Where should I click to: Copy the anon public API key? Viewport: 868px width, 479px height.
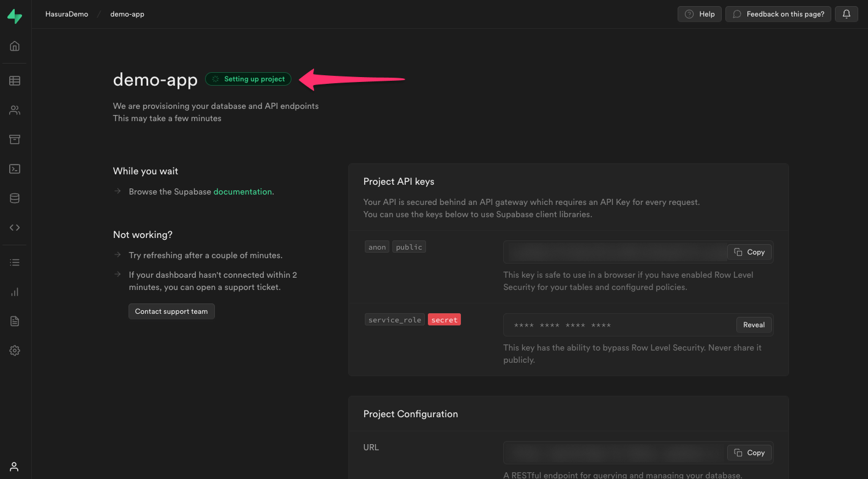pos(749,251)
